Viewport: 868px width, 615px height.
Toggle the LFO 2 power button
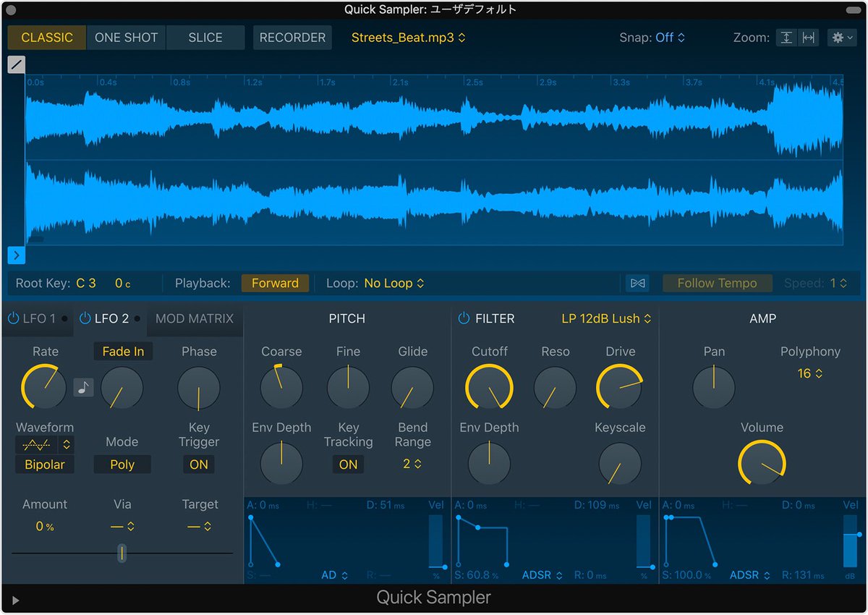85,318
